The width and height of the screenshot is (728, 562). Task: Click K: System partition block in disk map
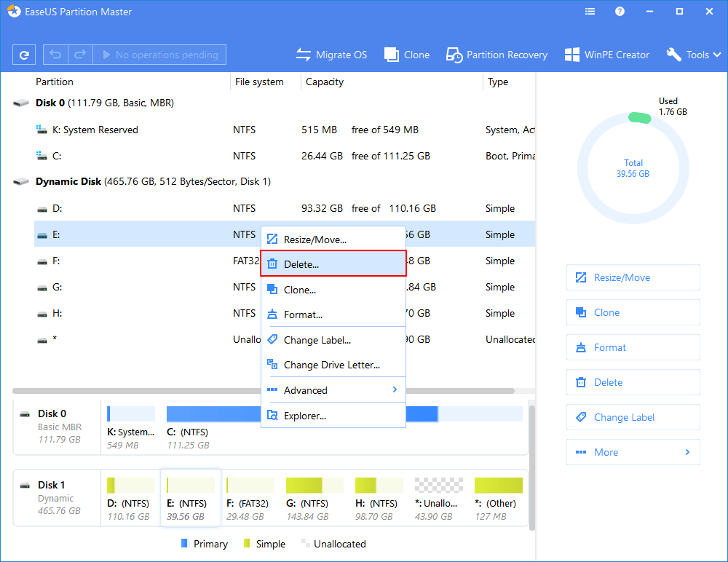130,428
